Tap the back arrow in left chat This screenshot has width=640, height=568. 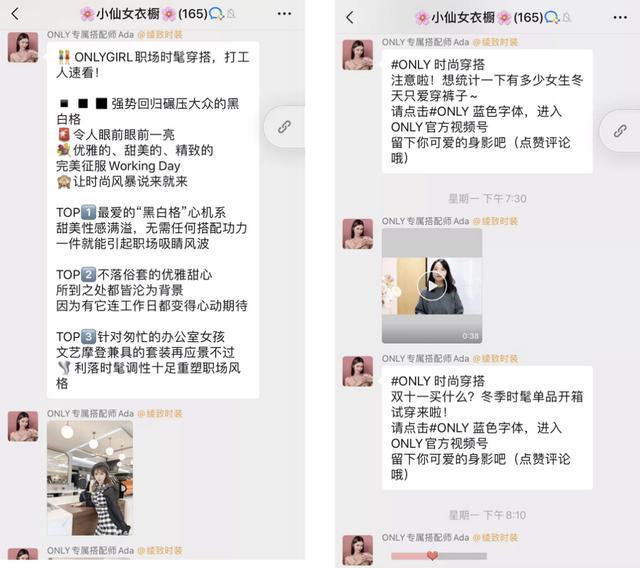[15, 14]
